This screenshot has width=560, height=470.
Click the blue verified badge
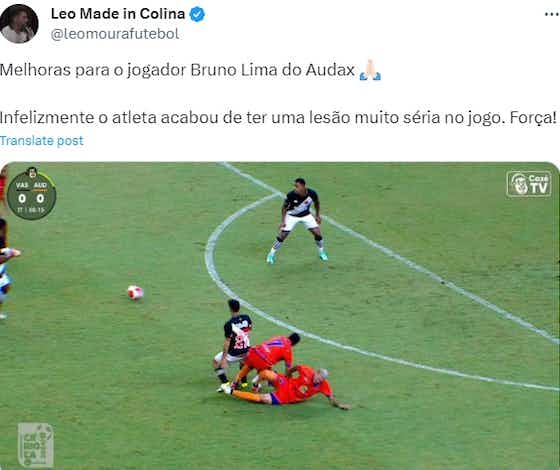(197, 14)
